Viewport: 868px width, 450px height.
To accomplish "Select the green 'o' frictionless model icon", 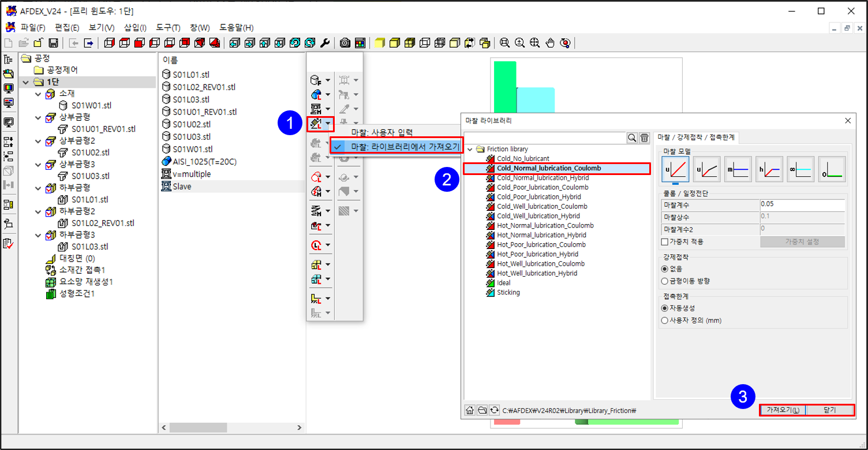I will coord(832,169).
